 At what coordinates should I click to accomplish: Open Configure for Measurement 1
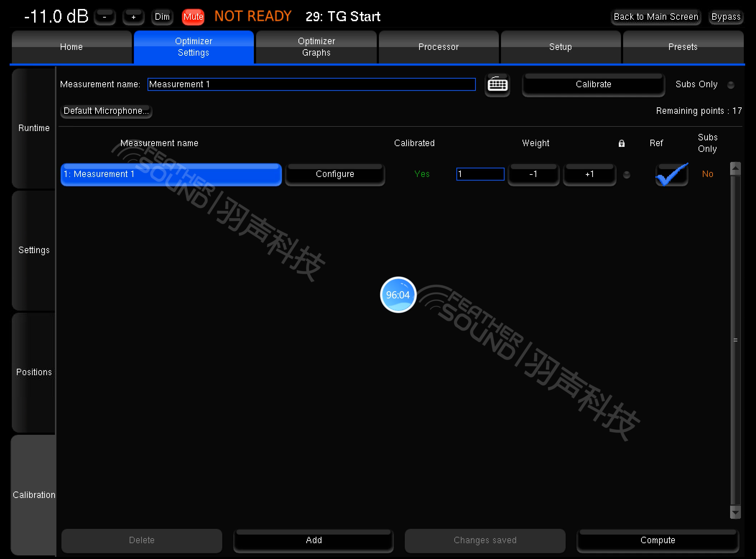[335, 174]
